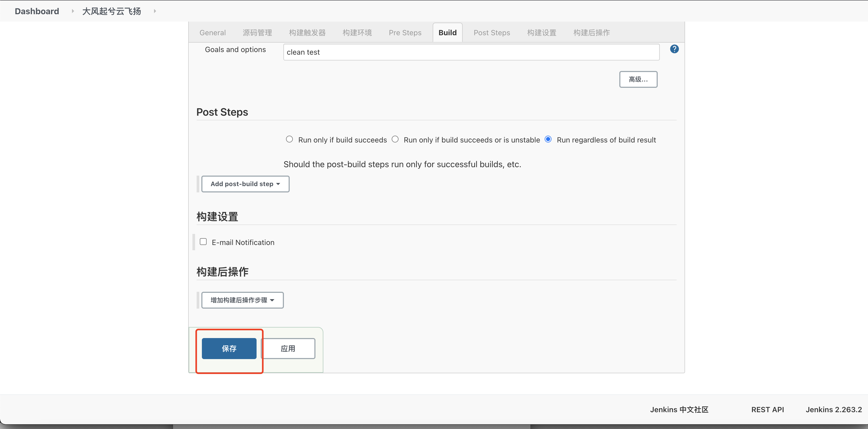
Task: Open the 构建触发器 tab
Action: [307, 32]
